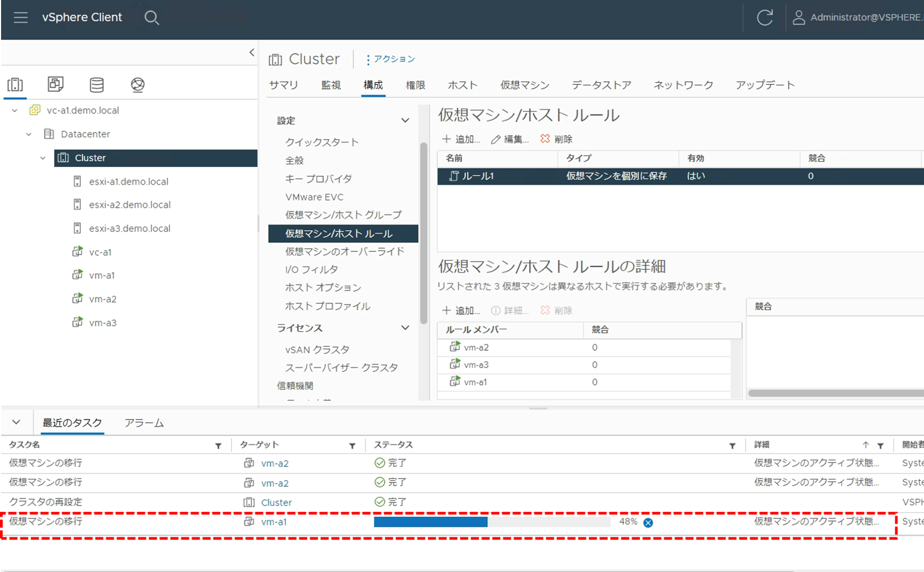Image resolution: width=924 pixels, height=572 pixels.
Task: Filter the ステータス column
Action: click(732, 445)
